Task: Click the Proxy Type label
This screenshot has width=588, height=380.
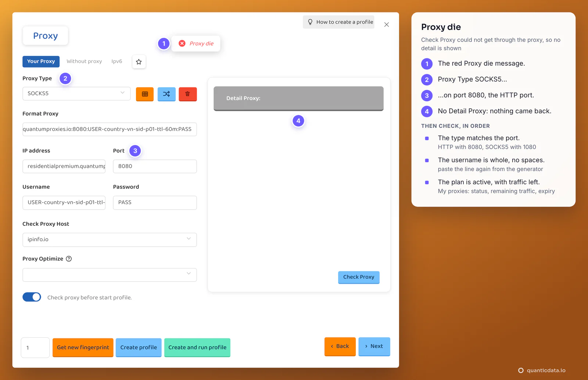Action: click(x=37, y=79)
